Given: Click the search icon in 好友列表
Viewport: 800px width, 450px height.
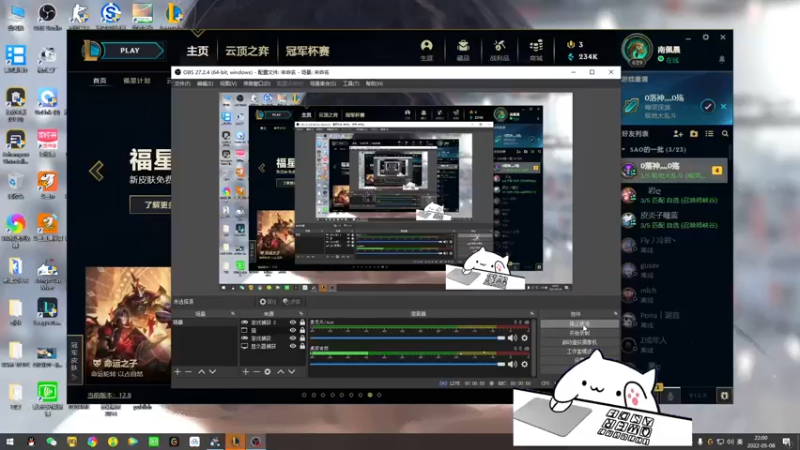Looking at the screenshot, I should coord(725,134).
